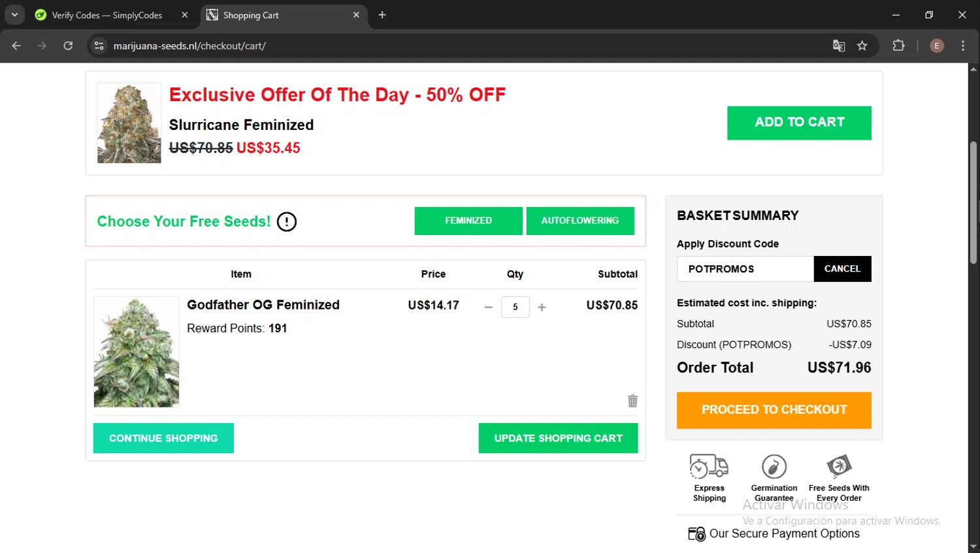Decrease Godfather OG quantity with minus
This screenshot has height=553, width=980.
(488, 307)
